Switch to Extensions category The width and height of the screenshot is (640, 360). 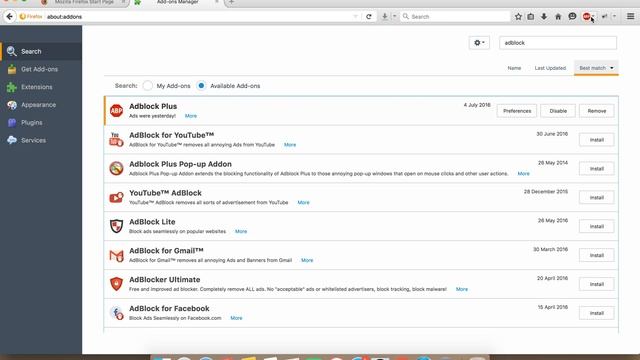41,87
